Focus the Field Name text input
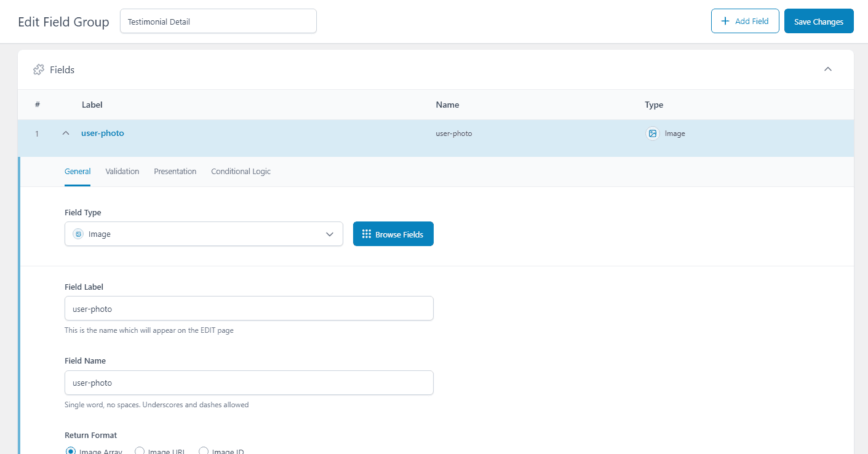The height and width of the screenshot is (454, 868). (249, 383)
